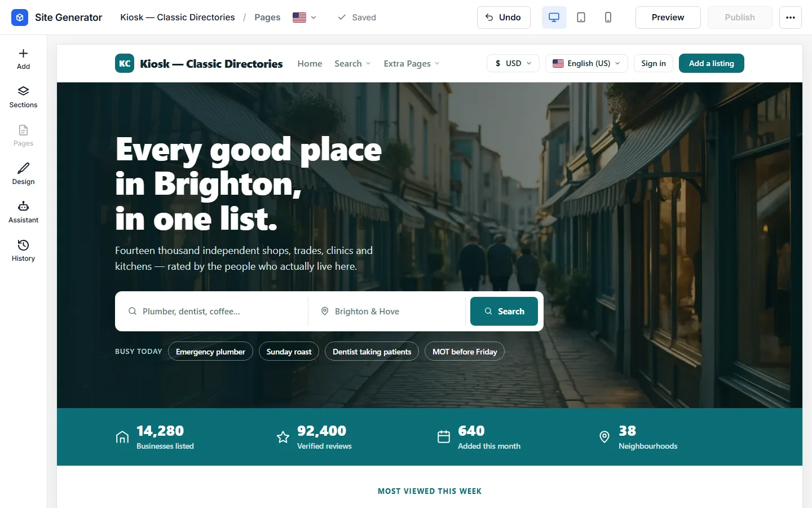Click the Added this month calendar icon
812x508 pixels.
point(444,437)
